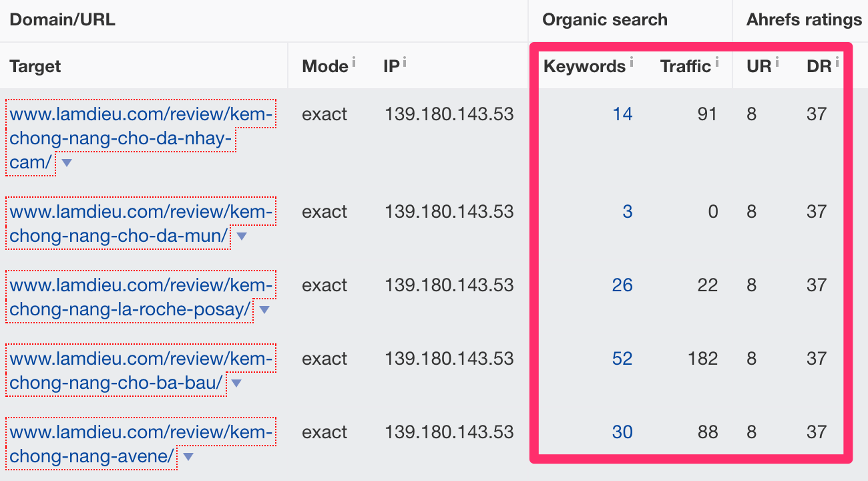The height and width of the screenshot is (481, 868).
Task: Open the kem-chong-nang-avene URL link
Action: click(x=141, y=444)
